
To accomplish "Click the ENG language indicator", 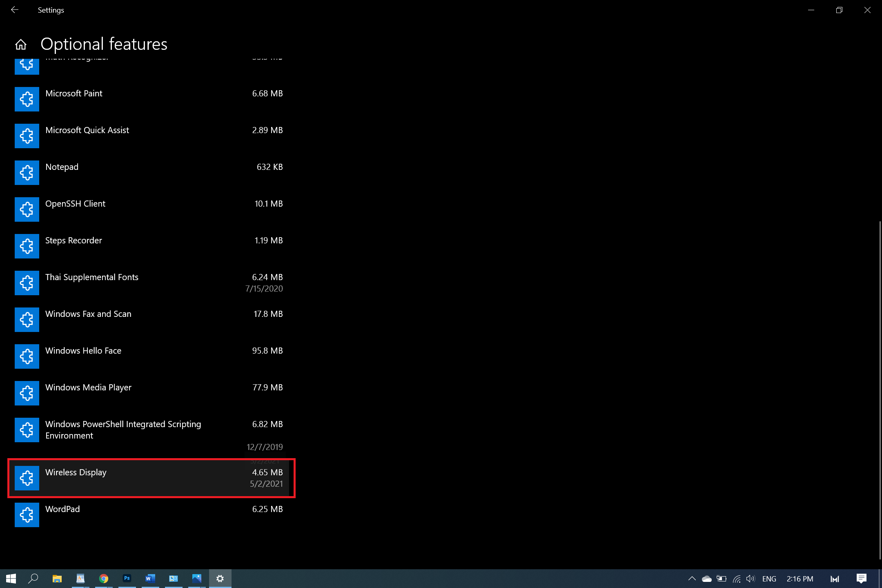I will [769, 579].
